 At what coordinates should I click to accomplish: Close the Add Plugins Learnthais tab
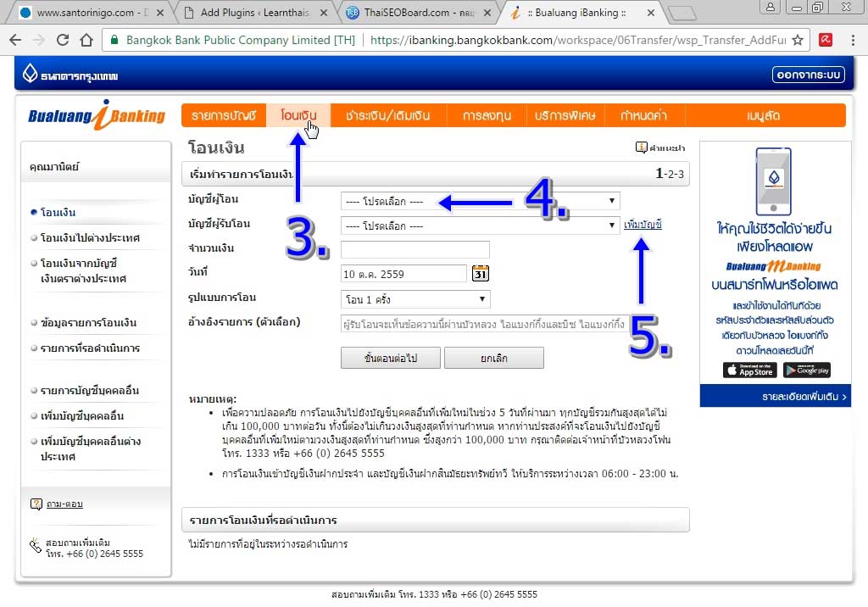pos(324,13)
